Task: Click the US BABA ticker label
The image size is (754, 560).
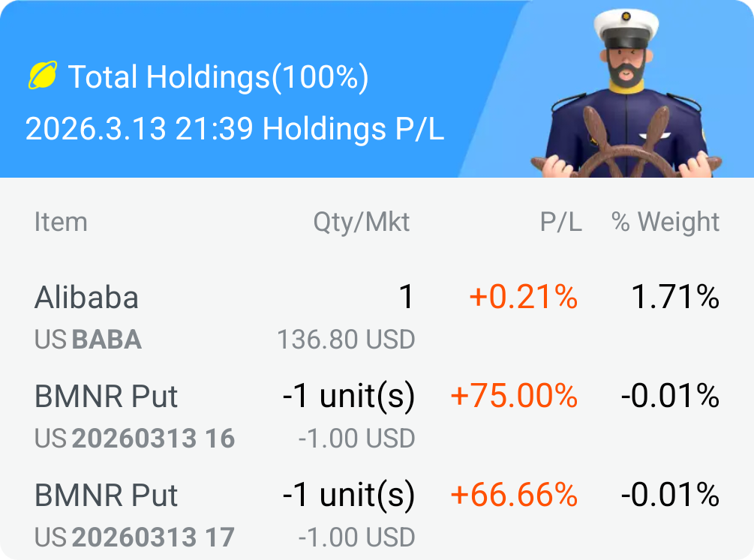Action: (x=88, y=340)
